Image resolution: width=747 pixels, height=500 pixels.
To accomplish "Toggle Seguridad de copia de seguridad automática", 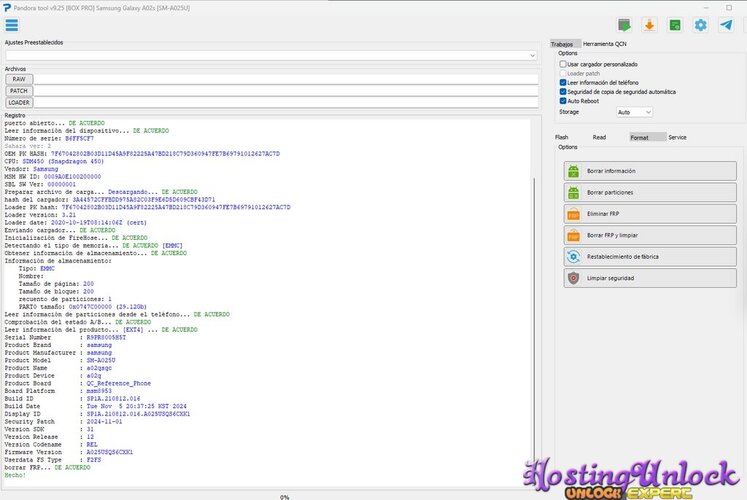I will (563, 91).
